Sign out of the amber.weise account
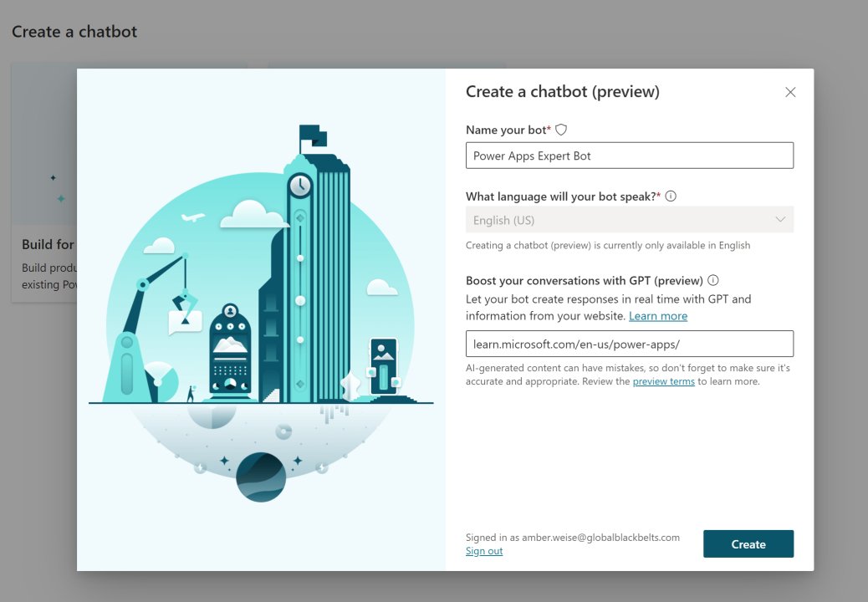This screenshot has height=602, width=868. (x=483, y=550)
